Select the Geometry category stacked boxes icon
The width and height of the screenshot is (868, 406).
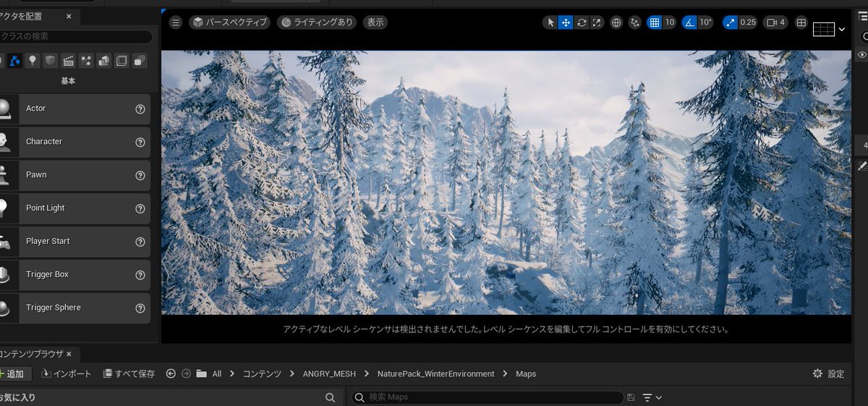pos(103,61)
